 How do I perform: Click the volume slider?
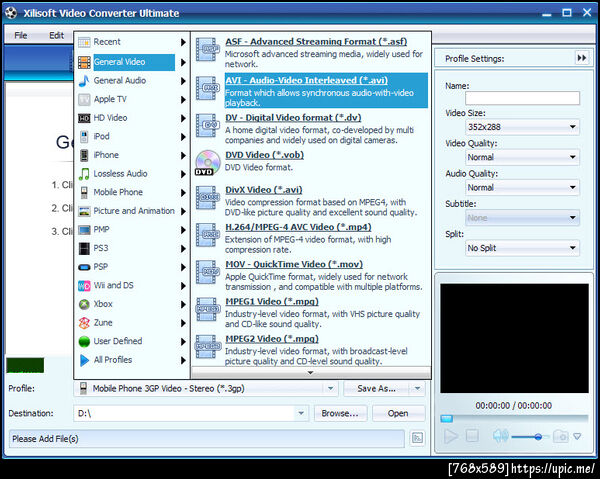pos(530,436)
